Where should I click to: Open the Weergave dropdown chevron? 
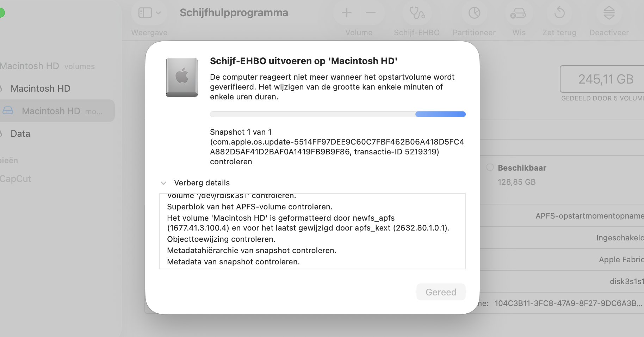[x=158, y=12]
